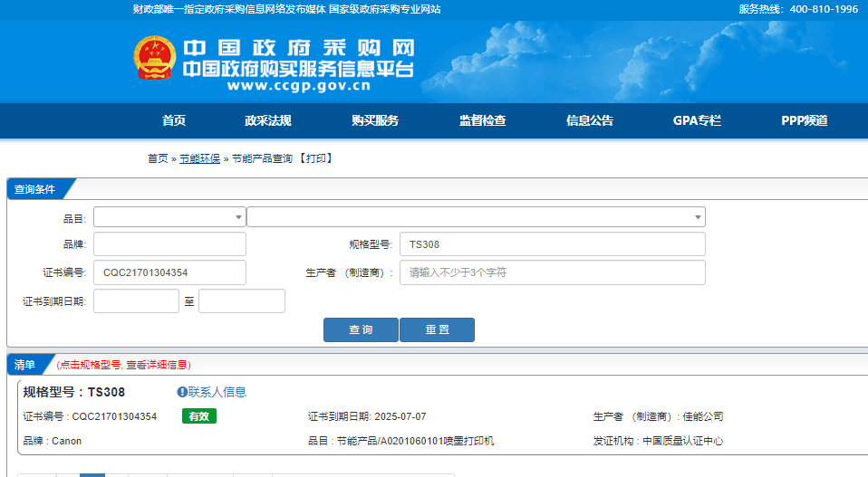
Task: Open 监督检查 navigation menu
Action: pos(482,121)
